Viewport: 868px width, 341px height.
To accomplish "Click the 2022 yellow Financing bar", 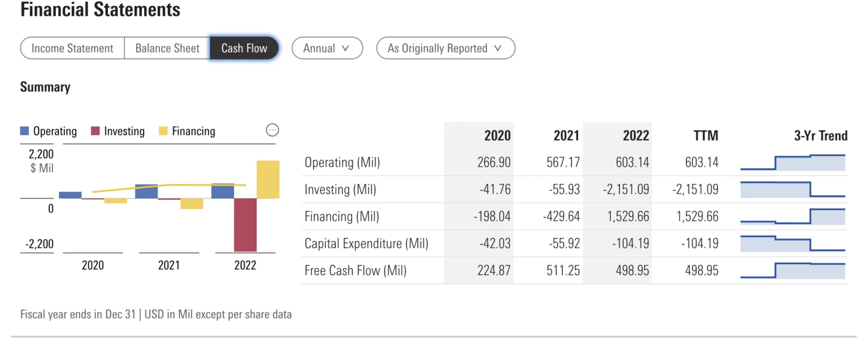I will pyautogui.click(x=268, y=180).
